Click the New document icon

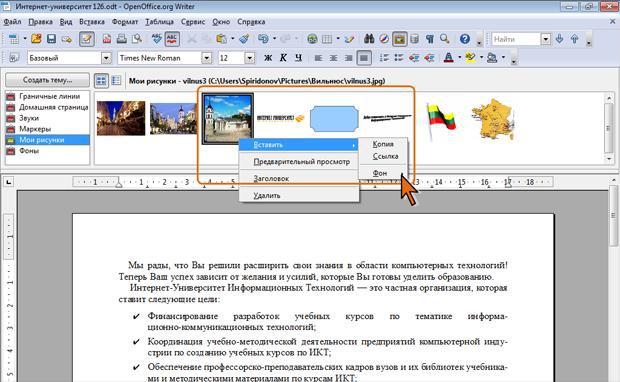[14, 39]
